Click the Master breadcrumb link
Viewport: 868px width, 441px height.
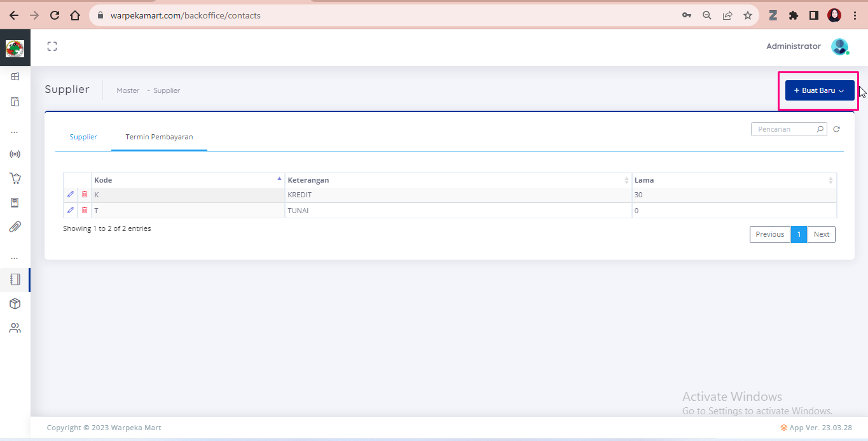[x=128, y=90]
